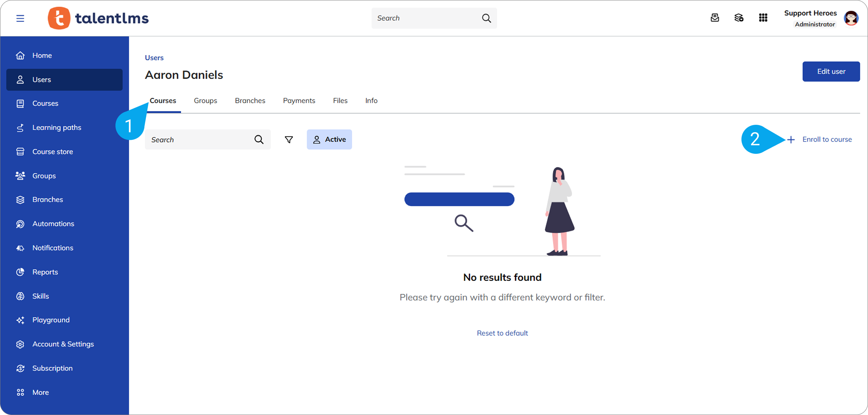Click the Edit user button
The height and width of the screenshot is (415, 868).
(x=831, y=71)
